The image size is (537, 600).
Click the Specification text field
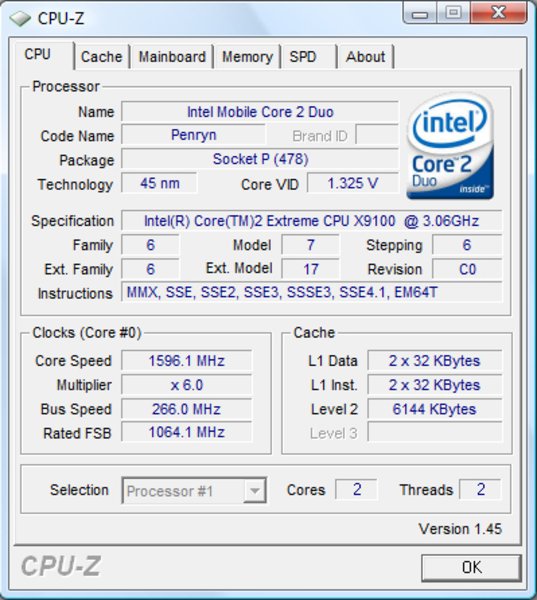312,221
